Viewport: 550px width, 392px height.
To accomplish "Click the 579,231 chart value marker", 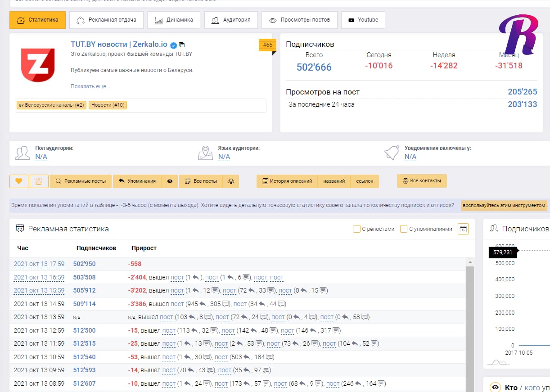I will 503,252.
